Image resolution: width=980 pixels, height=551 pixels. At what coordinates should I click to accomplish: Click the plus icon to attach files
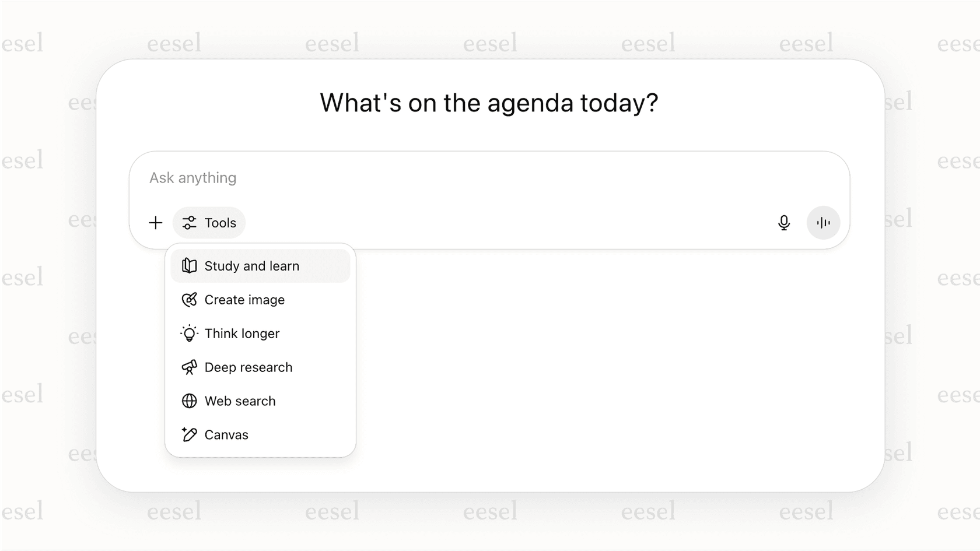156,222
